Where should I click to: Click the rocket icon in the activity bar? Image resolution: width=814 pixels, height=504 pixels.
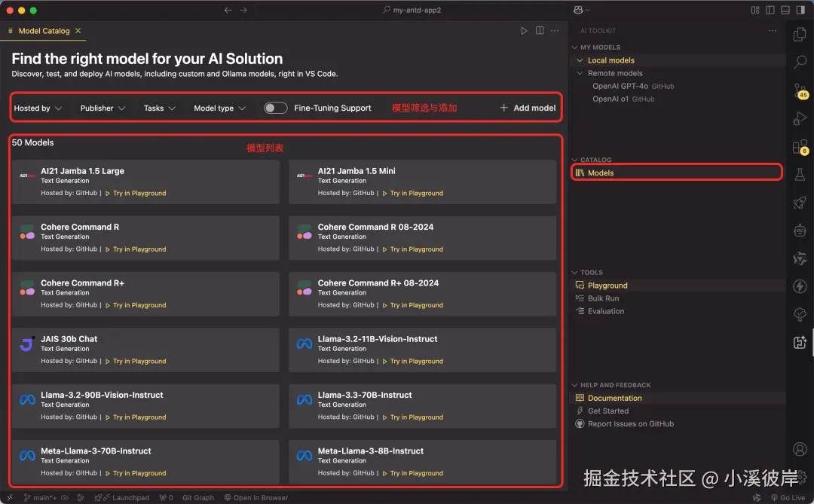(x=800, y=203)
